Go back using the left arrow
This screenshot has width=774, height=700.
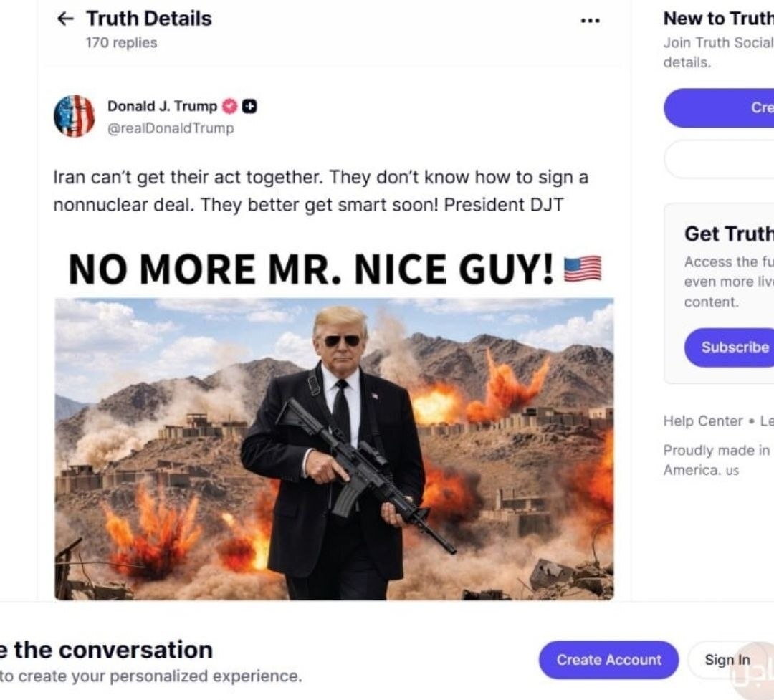(x=65, y=19)
